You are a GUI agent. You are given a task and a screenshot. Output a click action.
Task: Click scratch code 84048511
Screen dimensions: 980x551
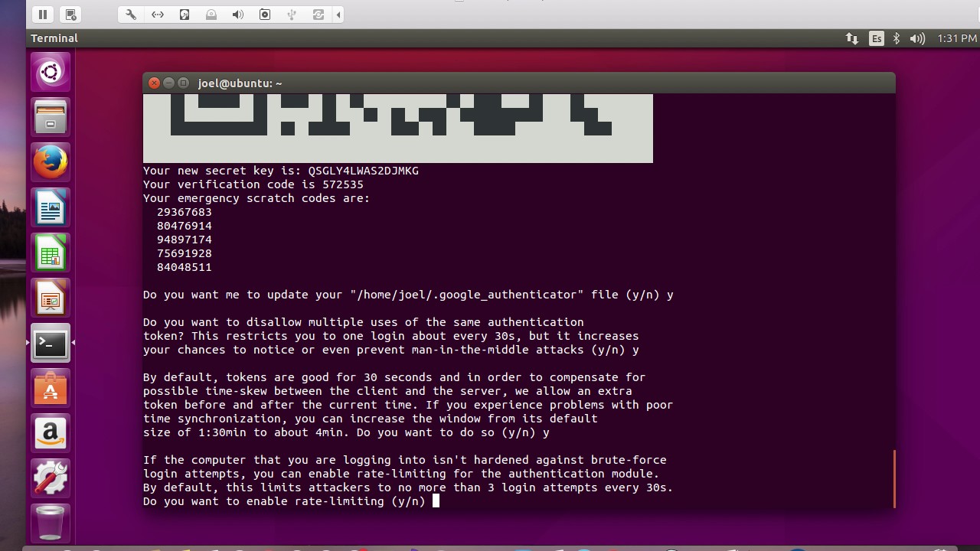[185, 267]
